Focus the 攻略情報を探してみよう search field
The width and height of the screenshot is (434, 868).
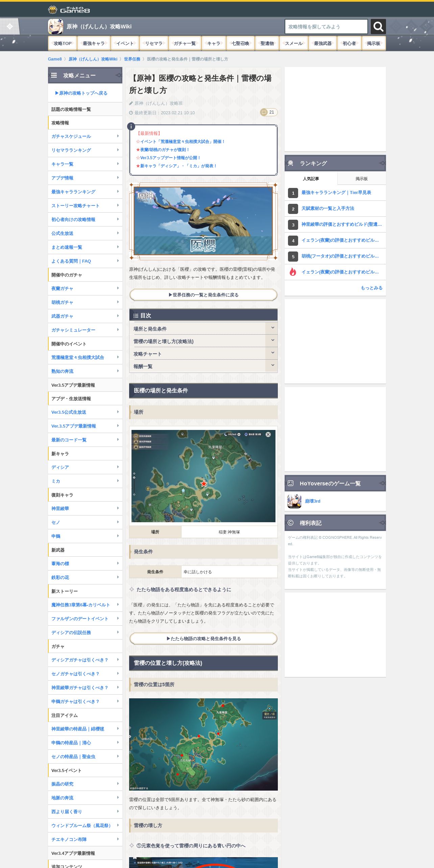[326, 26]
